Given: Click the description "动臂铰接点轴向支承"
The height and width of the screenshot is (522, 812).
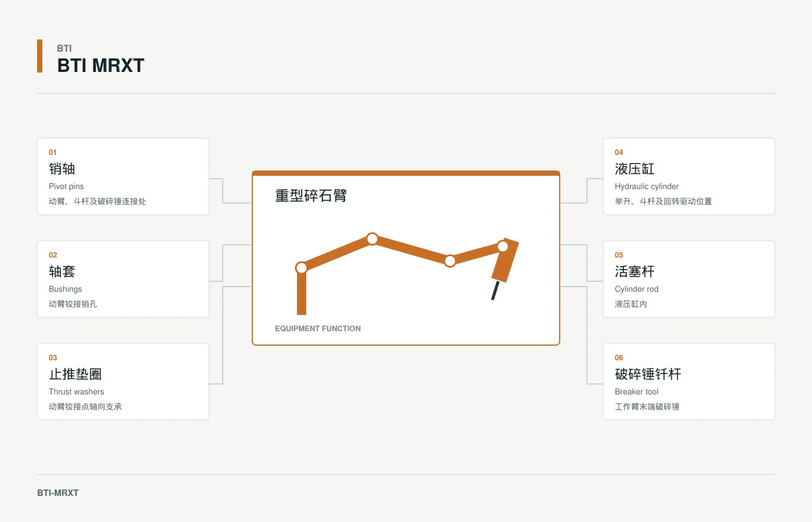Looking at the screenshot, I should [85, 407].
